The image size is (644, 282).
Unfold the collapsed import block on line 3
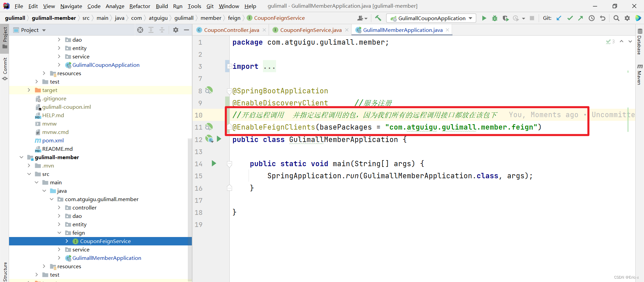tap(229, 66)
